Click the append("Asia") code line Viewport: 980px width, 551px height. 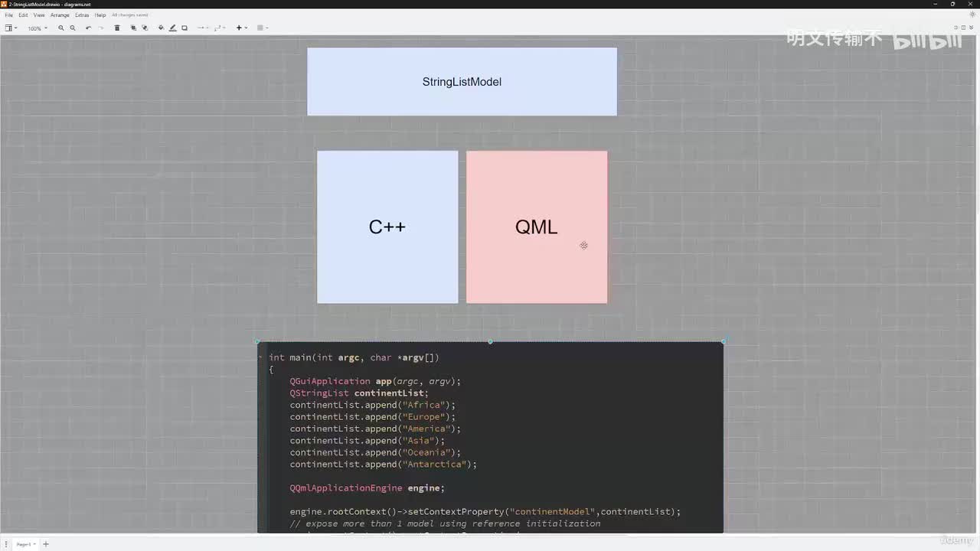367,441
